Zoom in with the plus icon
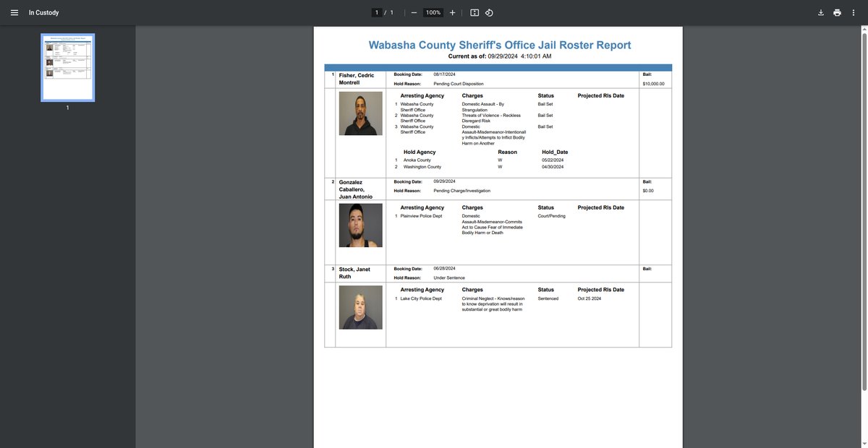The image size is (868, 448). tap(453, 12)
